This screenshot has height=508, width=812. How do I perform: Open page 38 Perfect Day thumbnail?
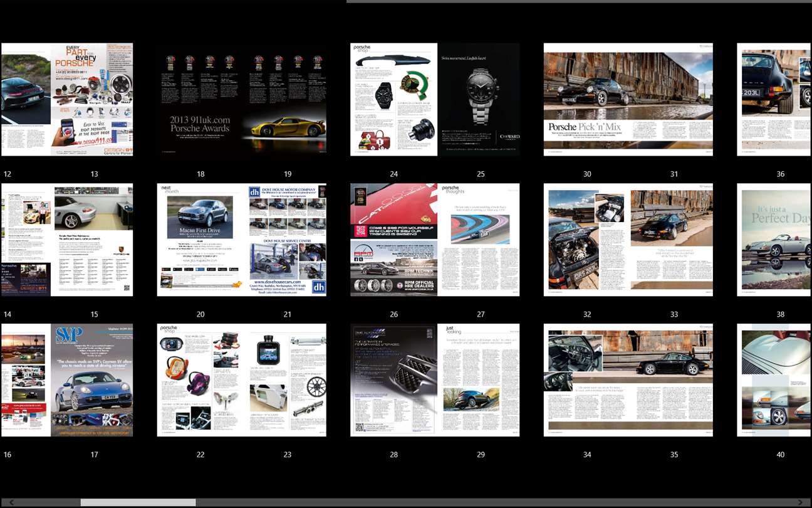tap(774, 240)
